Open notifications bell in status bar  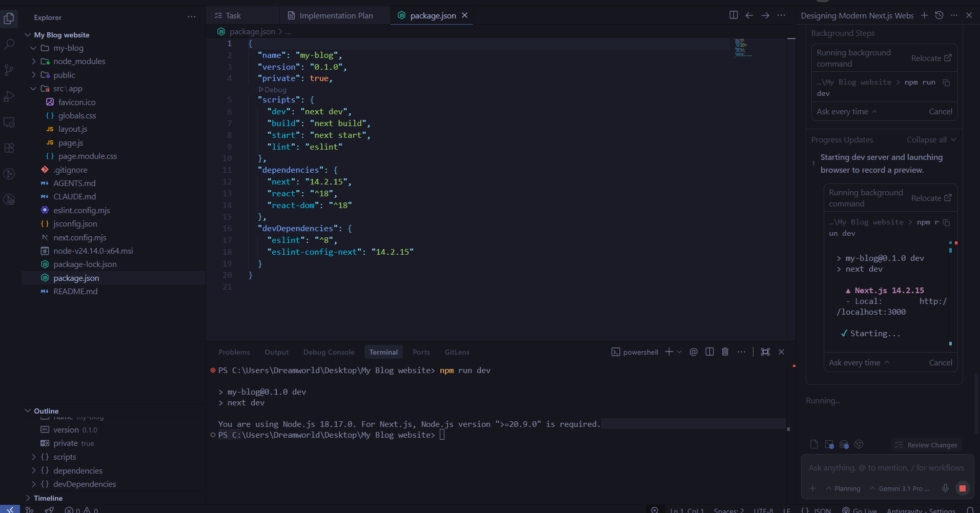[x=970, y=510]
